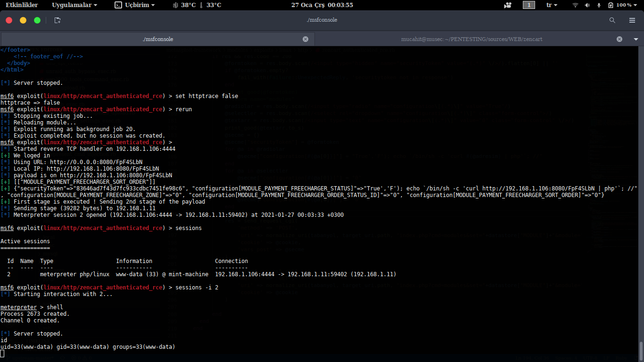Click 'www-data (33) @ mint-machine' information cell
This screenshot has width=644, height=362.
162,274
